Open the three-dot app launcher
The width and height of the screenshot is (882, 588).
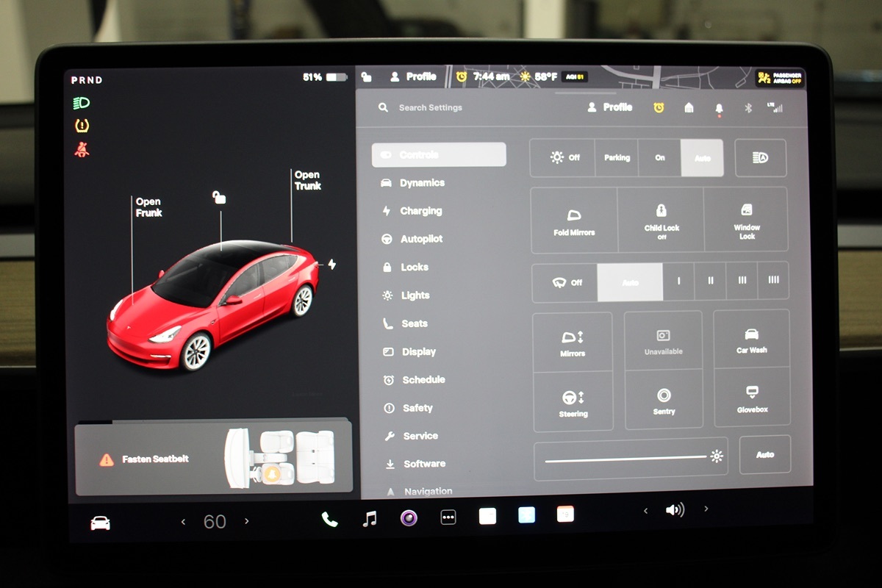[x=448, y=517]
